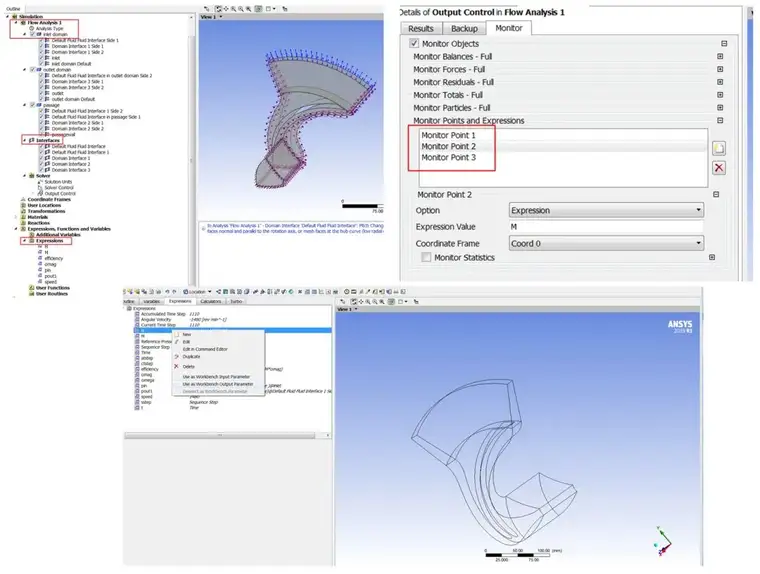The width and height of the screenshot is (760, 574).
Task: Expand the Monitor Balances - Full section
Action: coord(720,56)
